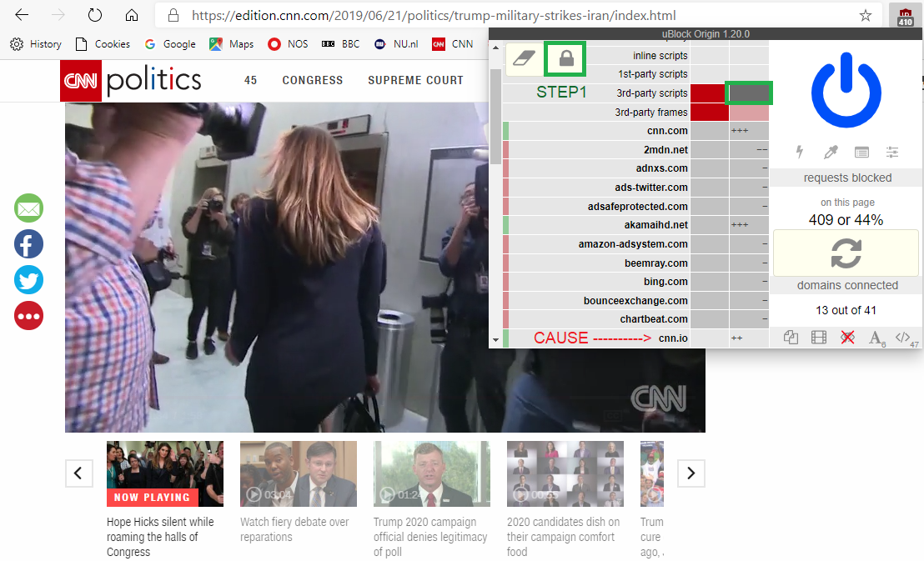Reload the page with the refresh icon
Image resolution: width=924 pixels, height=561 pixels.
pyautogui.click(x=95, y=15)
